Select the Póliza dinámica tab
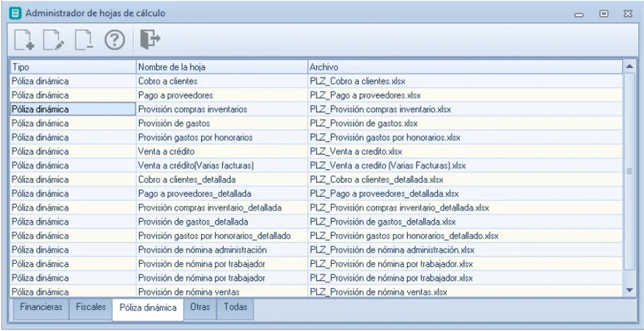Screen dimensions: 644x331 click(x=149, y=308)
